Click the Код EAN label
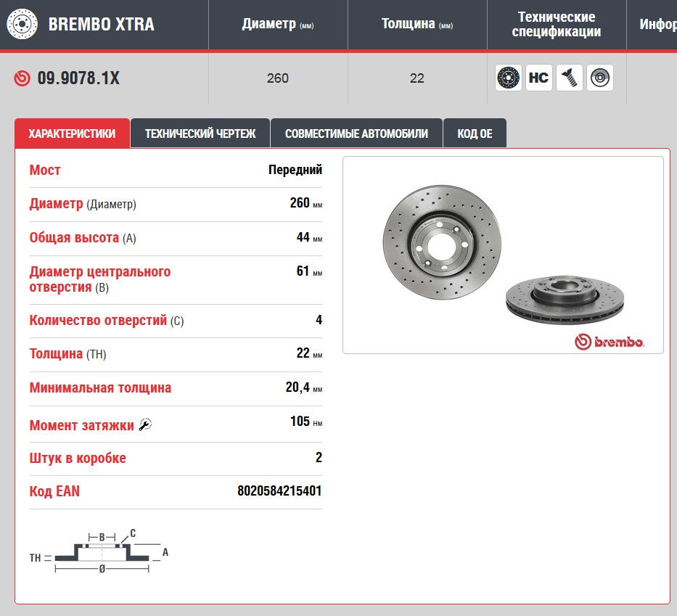Viewport: 677px width, 616px height. [x=55, y=491]
